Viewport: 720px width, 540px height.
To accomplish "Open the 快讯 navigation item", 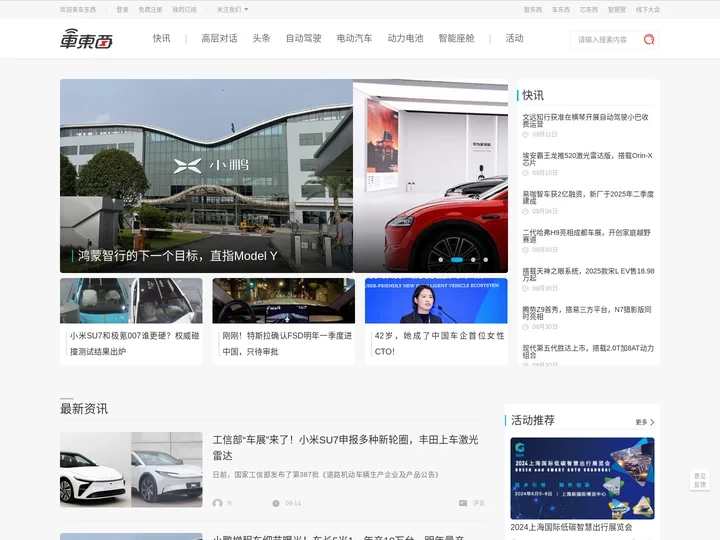I will pyautogui.click(x=161, y=39).
